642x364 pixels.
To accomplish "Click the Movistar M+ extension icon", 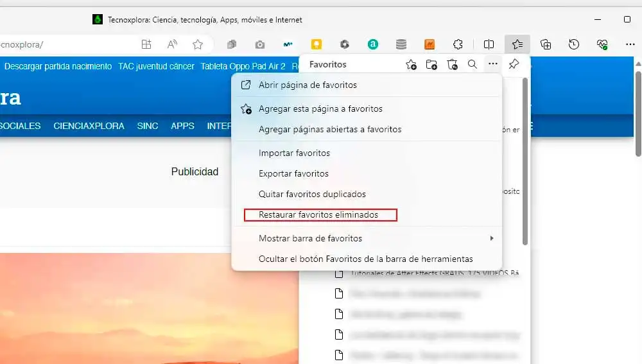I will (x=288, y=44).
